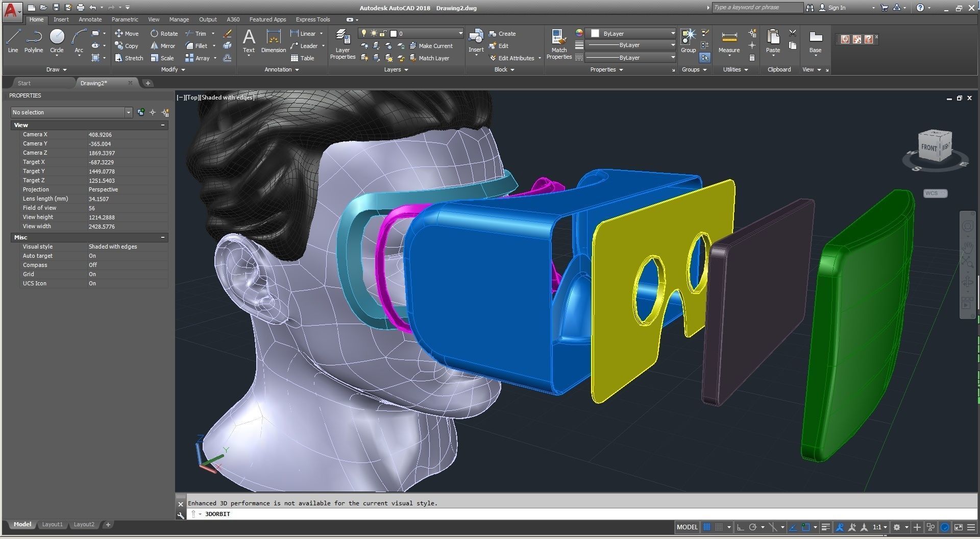Choose the Mirror command
Image resolution: width=980 pixels, height=539 pixels.
pyautogui.click(x=162, y=46)
